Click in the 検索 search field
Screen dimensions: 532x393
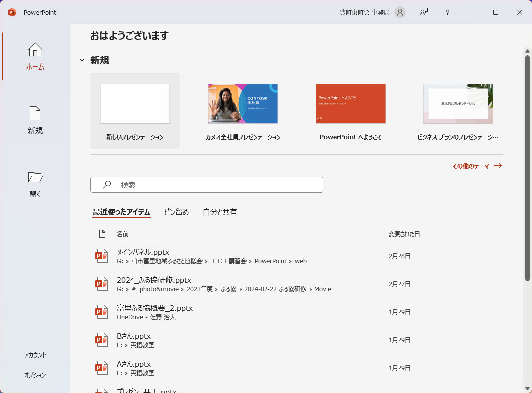point(207,185)
